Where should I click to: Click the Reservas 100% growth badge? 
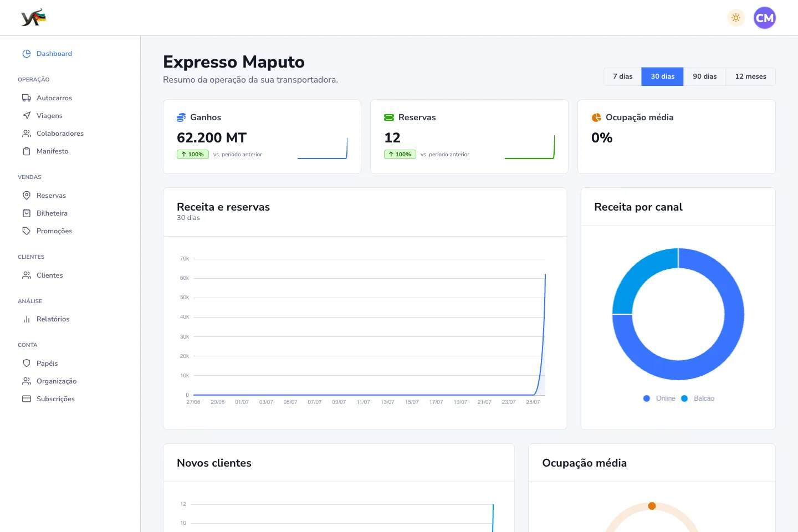(x=400, y=155)
